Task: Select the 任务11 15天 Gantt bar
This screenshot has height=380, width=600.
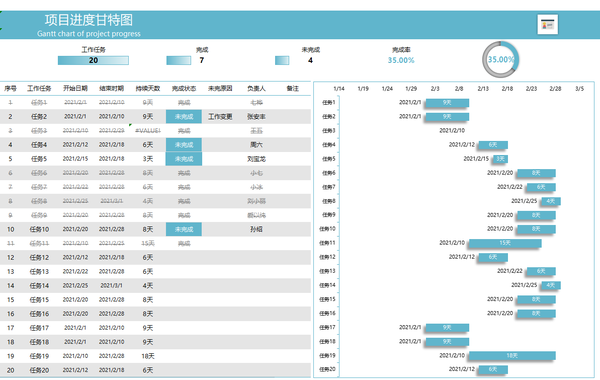Action: tap(505, 243)
